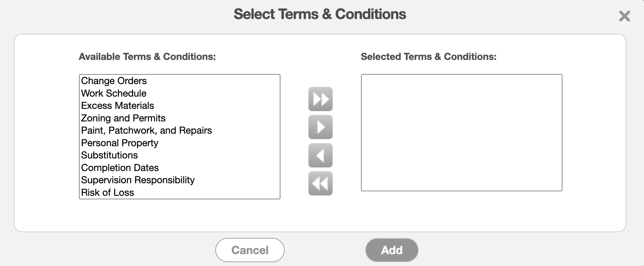Select Risk of Loss term
The image size is (644, 266).
pos(107,193)
